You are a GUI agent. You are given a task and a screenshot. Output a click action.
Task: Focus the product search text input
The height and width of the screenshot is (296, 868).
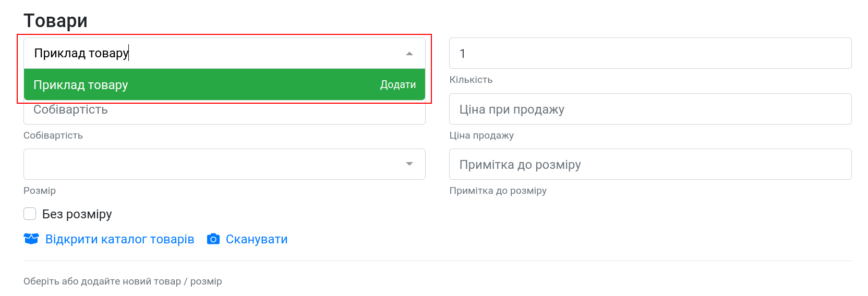(x=214, y=53)
